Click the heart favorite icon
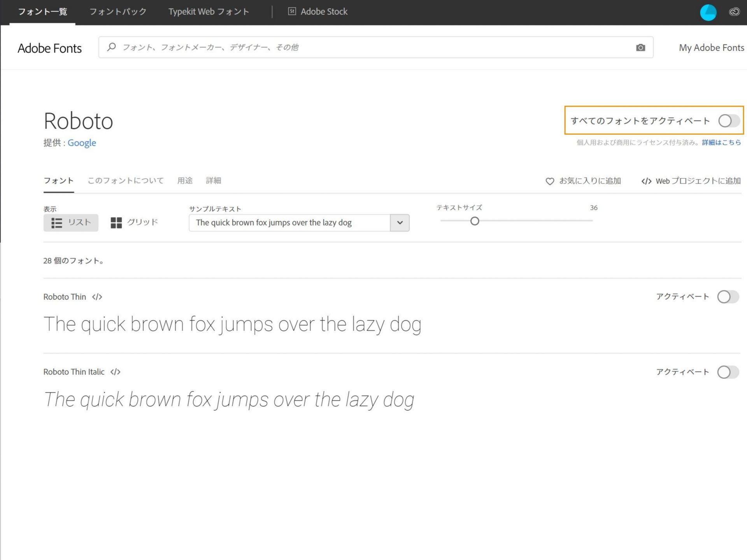 click(550, 181)
